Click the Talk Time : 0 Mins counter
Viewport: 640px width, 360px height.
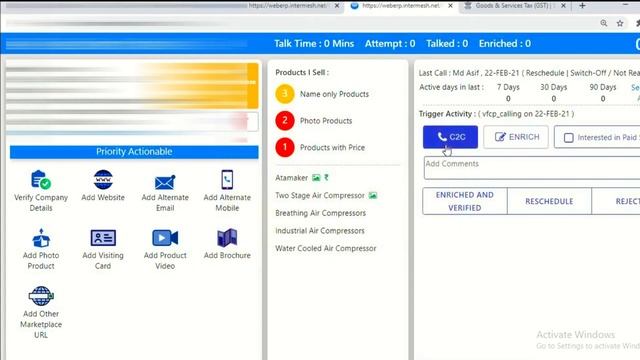pyautogui.click(x=314, y=44)
